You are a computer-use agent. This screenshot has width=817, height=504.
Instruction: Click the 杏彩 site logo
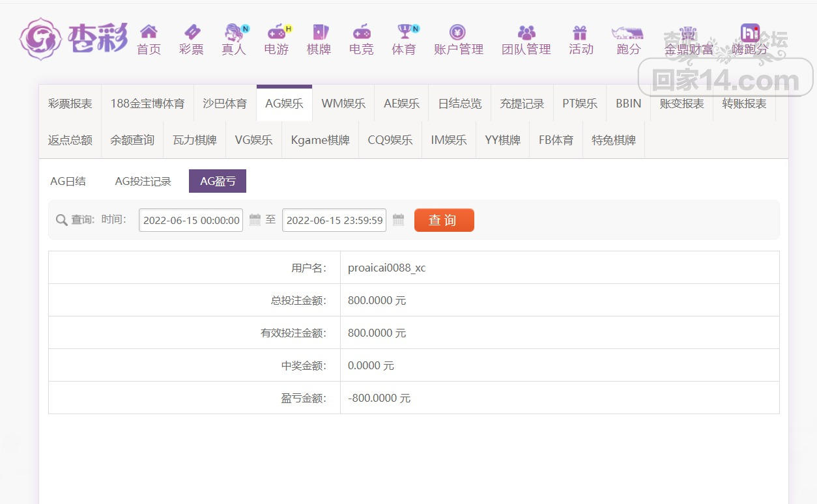click(x=74, y=38)
